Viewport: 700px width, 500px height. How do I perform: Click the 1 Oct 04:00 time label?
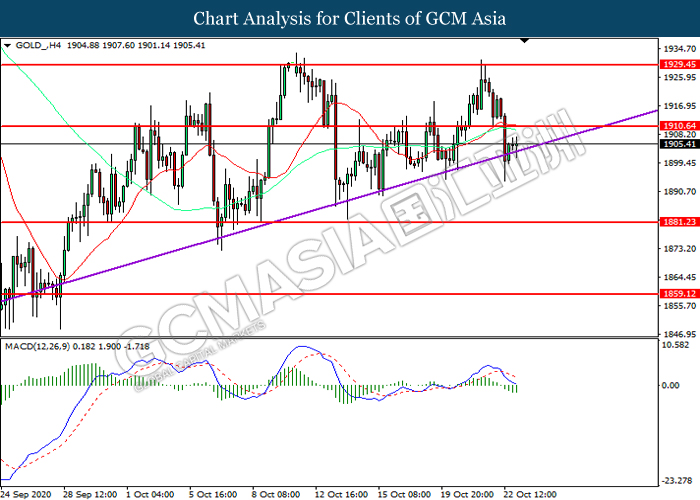[x=150, y=494]
